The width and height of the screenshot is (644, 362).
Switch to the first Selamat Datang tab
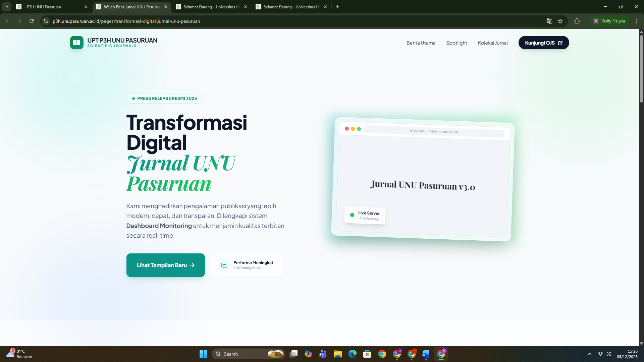pyautogui.click(x=212, y=7)
